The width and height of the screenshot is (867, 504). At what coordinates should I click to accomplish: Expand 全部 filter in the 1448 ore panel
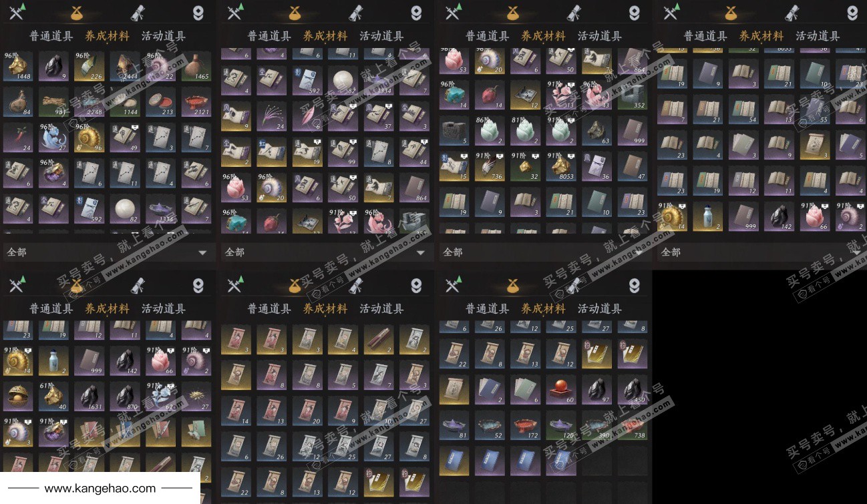pos(108,252)
